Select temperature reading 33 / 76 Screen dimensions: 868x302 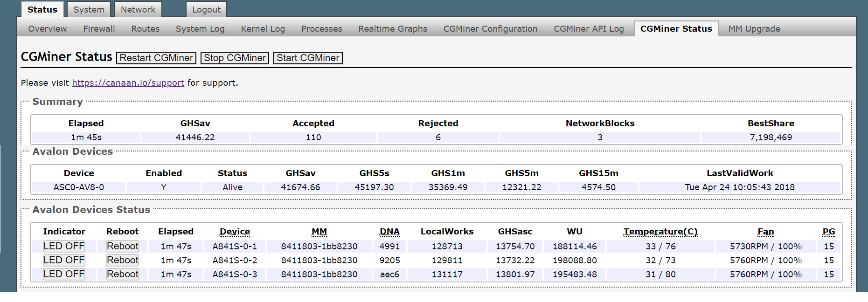coord(660,247)
